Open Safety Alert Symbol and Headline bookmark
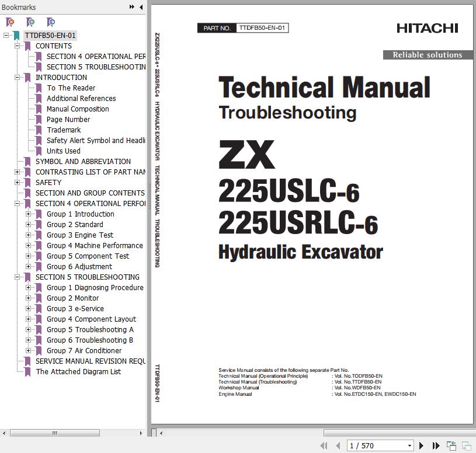This screenshot has width=476, height=453. click(x=96, y=141)
